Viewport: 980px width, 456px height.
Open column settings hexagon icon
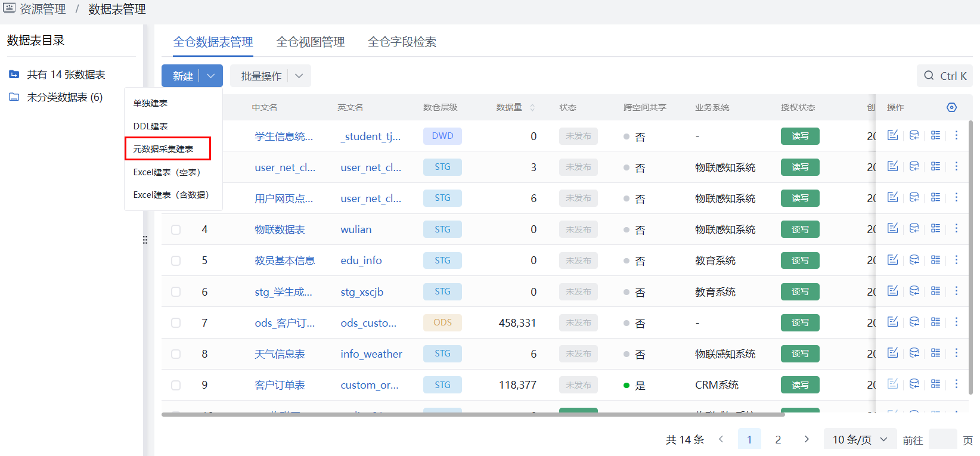pyautogui.click(x=951, y=107)
